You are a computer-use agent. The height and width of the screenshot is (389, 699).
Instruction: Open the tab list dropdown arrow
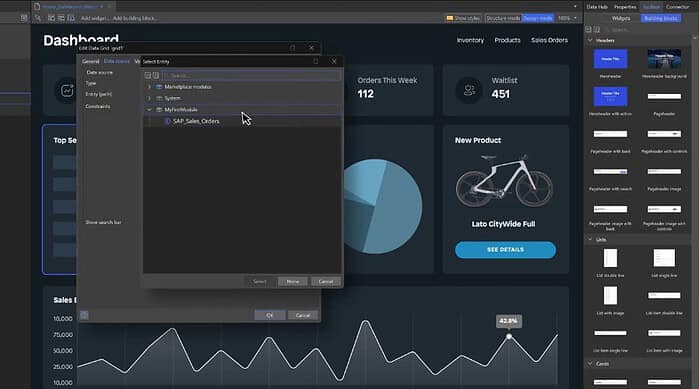(575, 7)
